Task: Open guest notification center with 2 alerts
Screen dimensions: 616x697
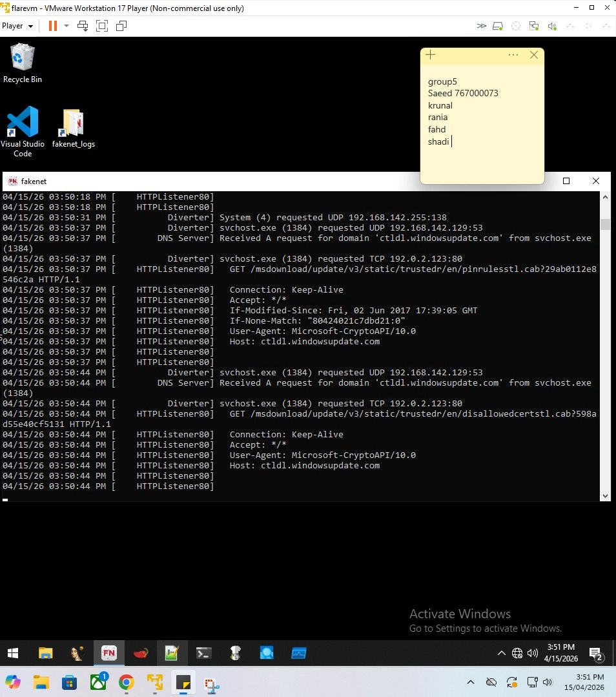Action: pyautogui.click(x=596, y=653)
